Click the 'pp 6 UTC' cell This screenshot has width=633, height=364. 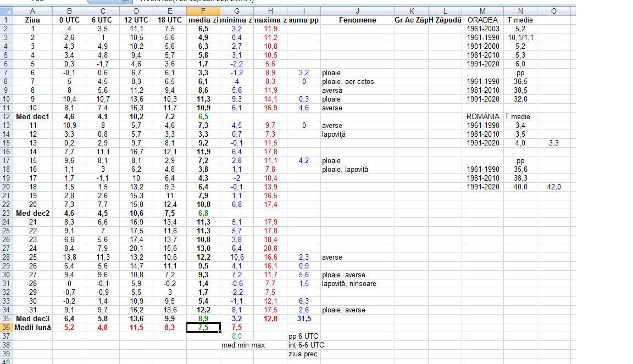303,336
